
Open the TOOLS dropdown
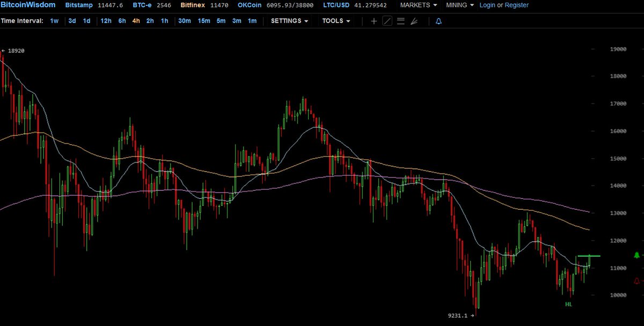[x=336, y=21]
